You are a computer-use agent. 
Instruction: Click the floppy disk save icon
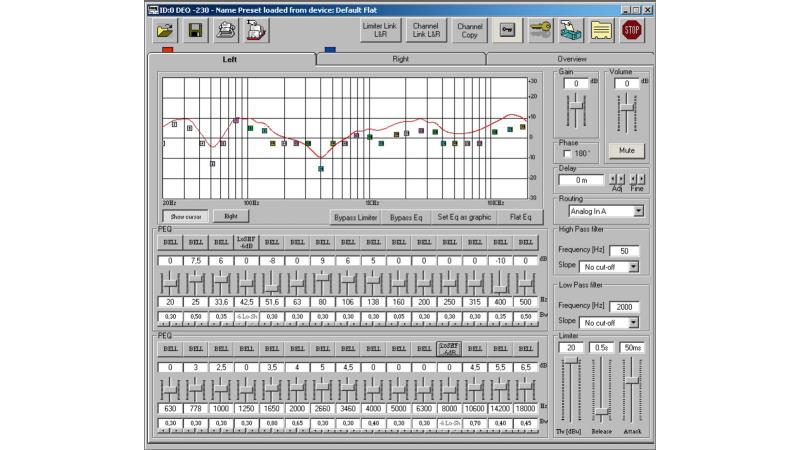click(x=197, y=30)
